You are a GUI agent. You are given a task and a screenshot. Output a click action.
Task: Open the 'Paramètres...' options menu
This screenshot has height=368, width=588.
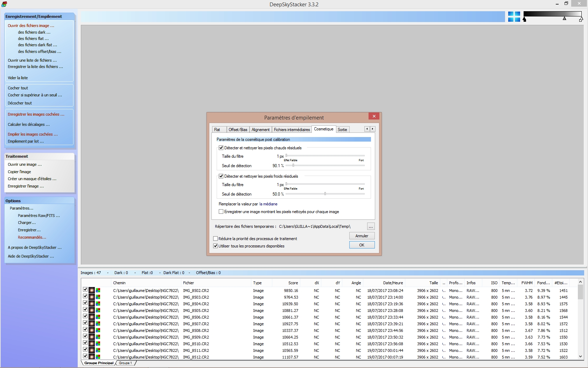[x=21, y=208]
